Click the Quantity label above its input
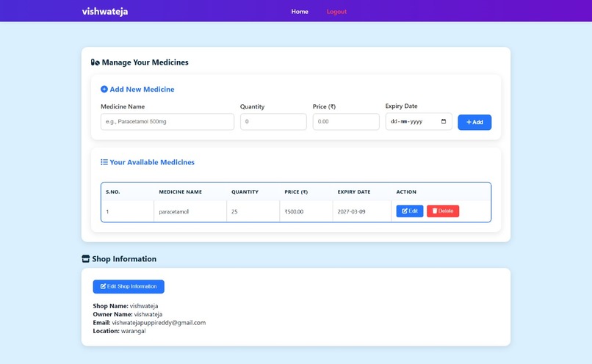Image resolution: width=592 pixels, height=364 pixels. tap(252, 106)
